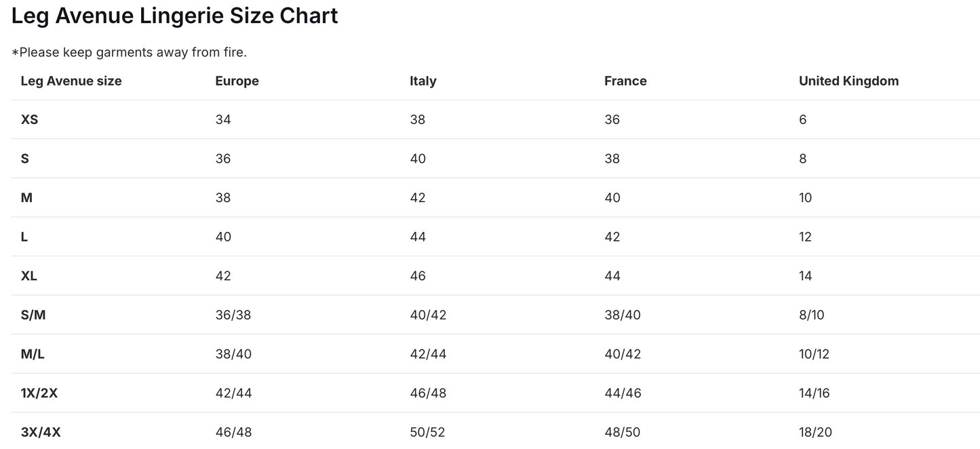Click the XL size row label

click(28, 276)
